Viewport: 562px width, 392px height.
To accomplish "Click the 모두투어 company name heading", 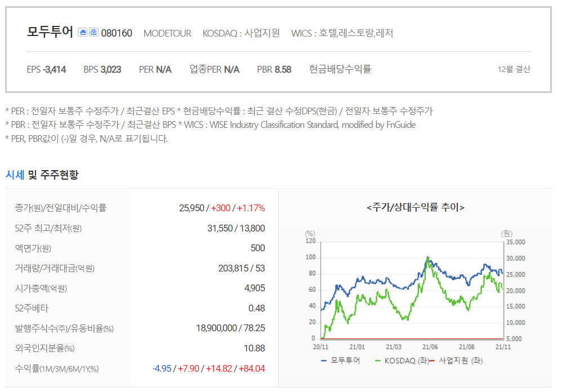I will (x=50, y=32).
